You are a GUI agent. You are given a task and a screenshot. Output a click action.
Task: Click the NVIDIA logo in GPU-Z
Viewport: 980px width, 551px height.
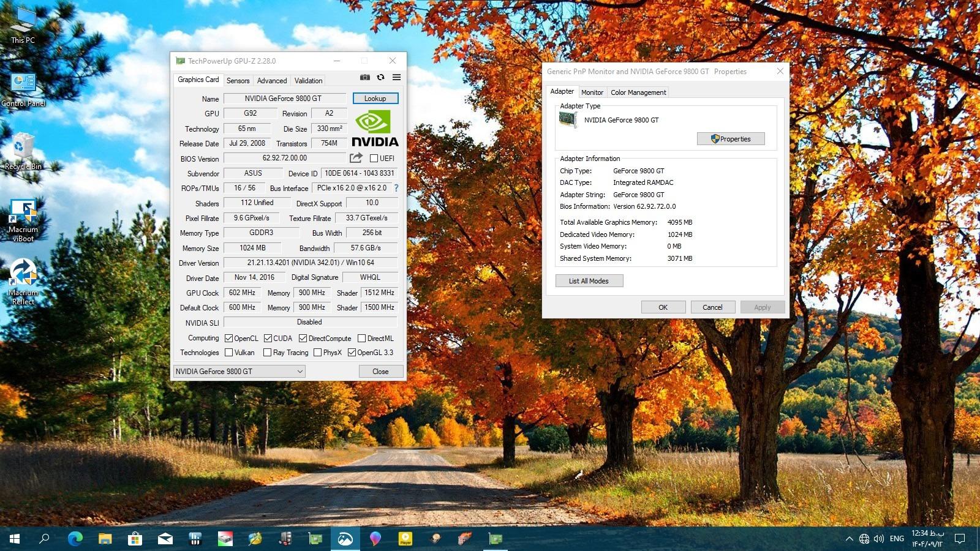pyautogui.click(x=375, y=128)
